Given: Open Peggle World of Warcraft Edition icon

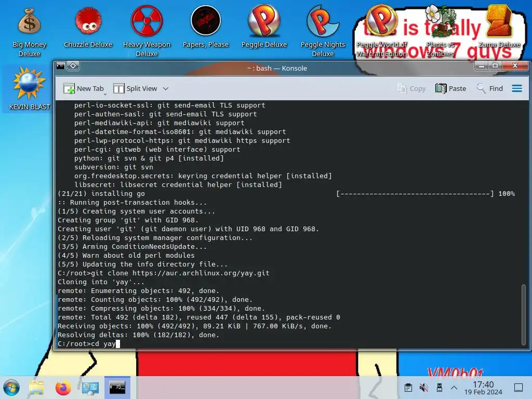Looking at the screenshot, I should coord(381,31).
